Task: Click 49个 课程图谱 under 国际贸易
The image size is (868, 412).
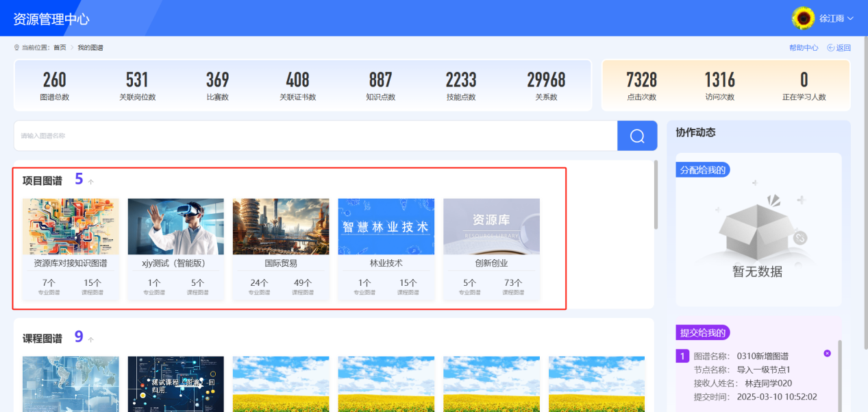Action: [x=303, y=287]
